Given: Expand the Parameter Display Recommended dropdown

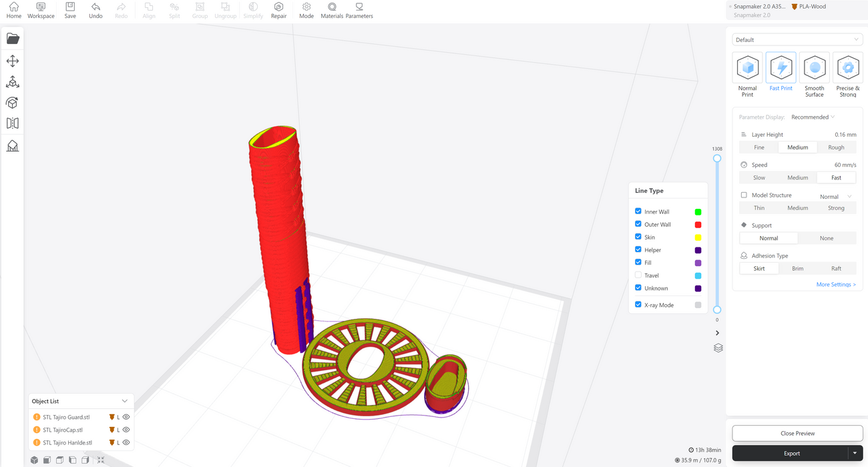Looking at the screenshot, I should pyautogui.click(x=813, y=117).
